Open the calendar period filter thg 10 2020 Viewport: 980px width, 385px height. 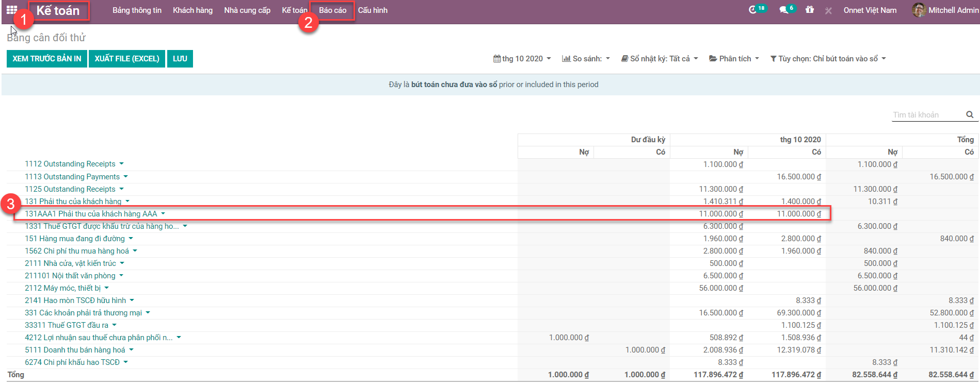(522, 59)
